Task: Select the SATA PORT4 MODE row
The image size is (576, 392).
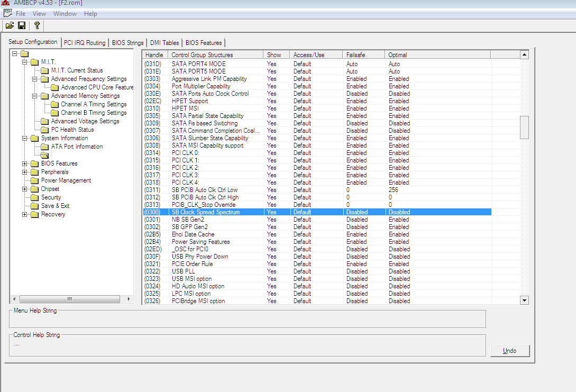Action: (x=317, y=64)
